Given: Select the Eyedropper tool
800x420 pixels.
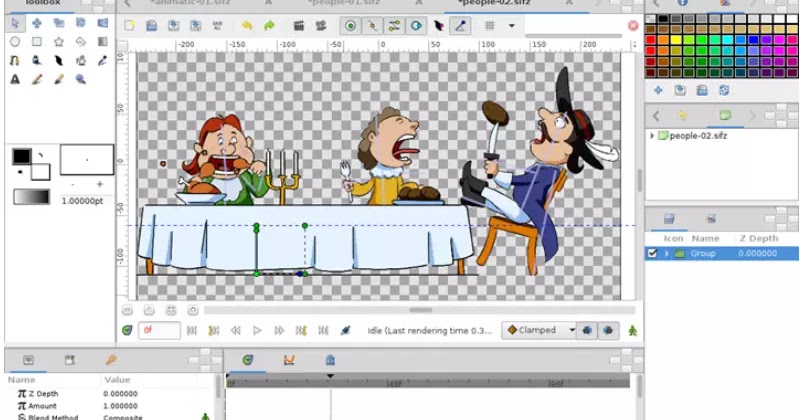Looking at the screenshot, I should (x=103, y=61).
